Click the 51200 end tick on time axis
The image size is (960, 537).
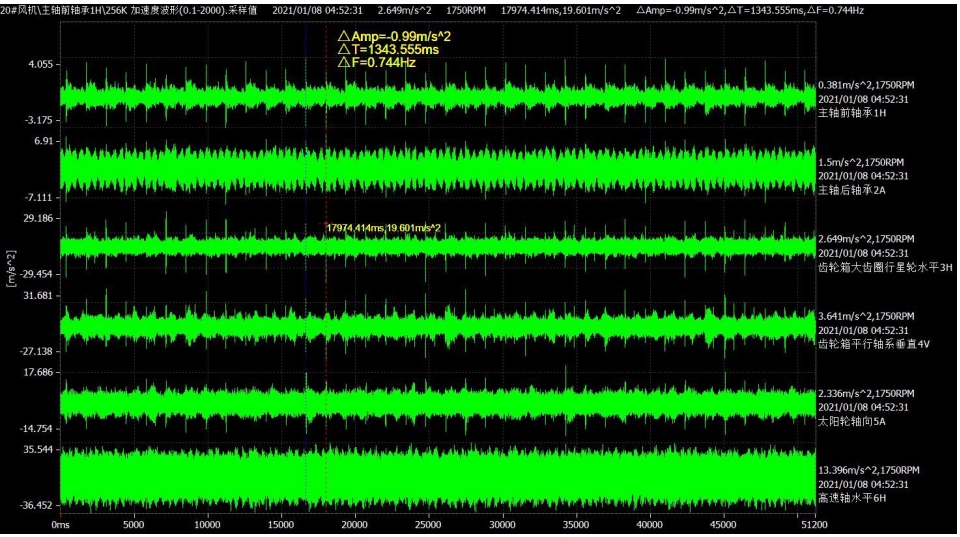(x=814, y=523)
